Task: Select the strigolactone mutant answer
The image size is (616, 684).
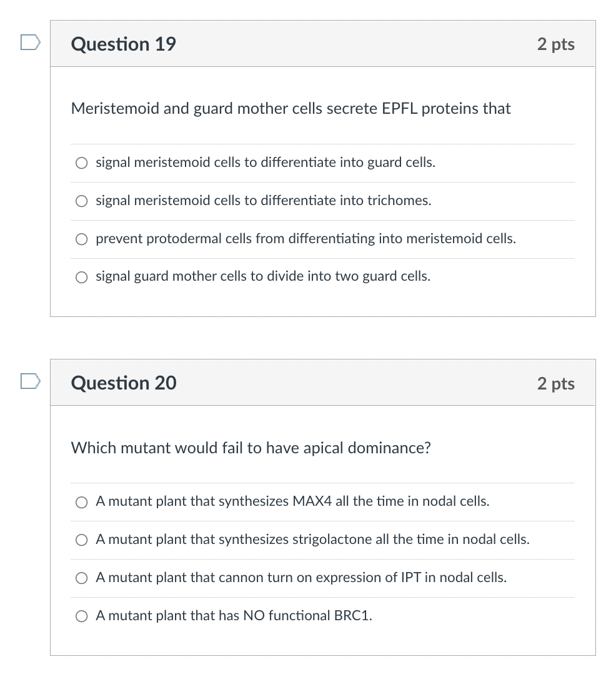Action: [x=81, y=540]
